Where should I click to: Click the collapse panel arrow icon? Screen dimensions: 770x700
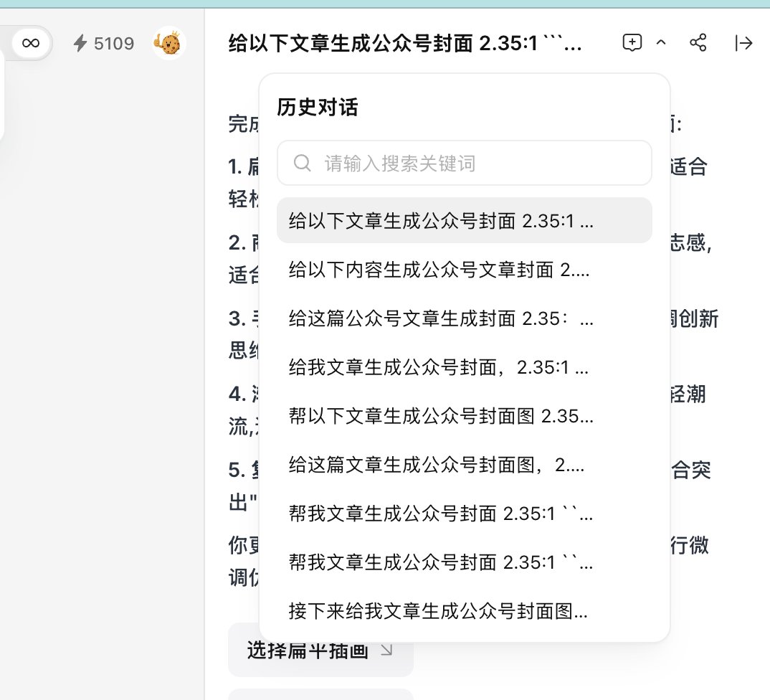coord(743,43)
